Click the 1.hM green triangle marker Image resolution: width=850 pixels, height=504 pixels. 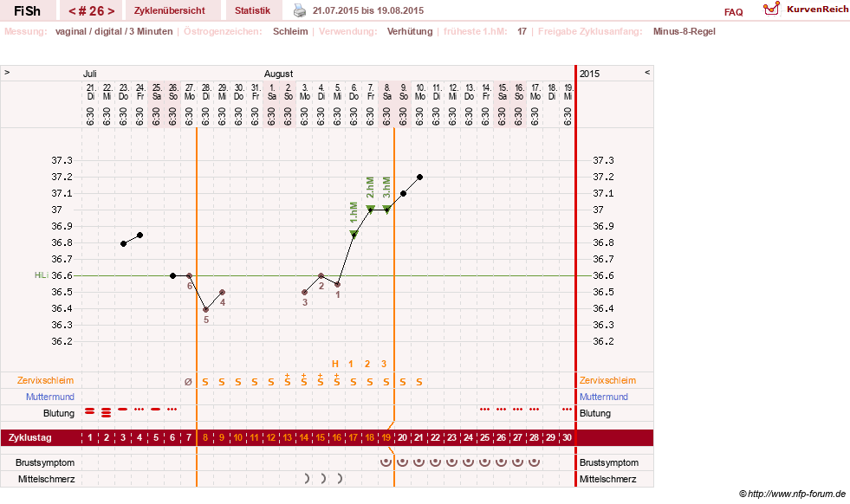pos(354,234)
